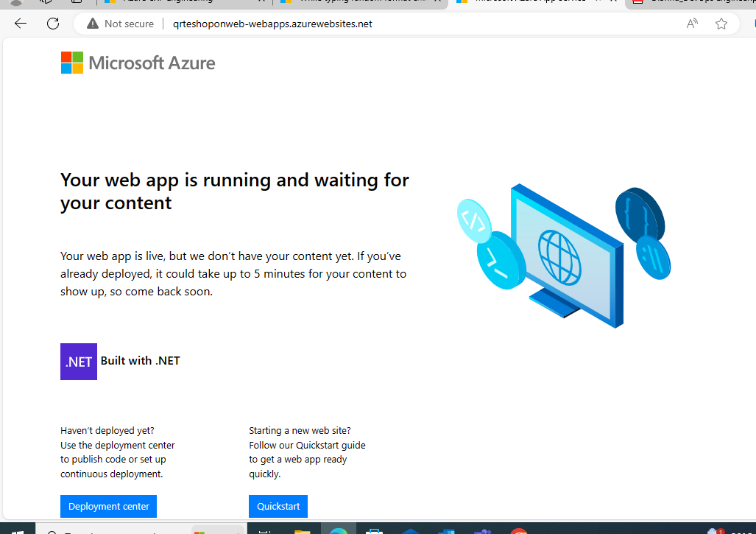This screenshot has width=756, height=534.
Task: Open the Deployment center
Action: [x=108, y=506]
